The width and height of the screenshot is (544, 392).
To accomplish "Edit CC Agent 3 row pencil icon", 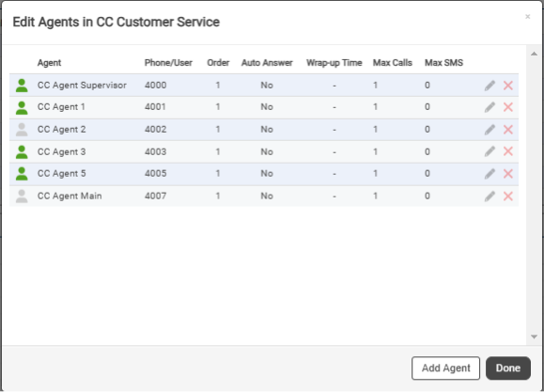I will [490, 151].
